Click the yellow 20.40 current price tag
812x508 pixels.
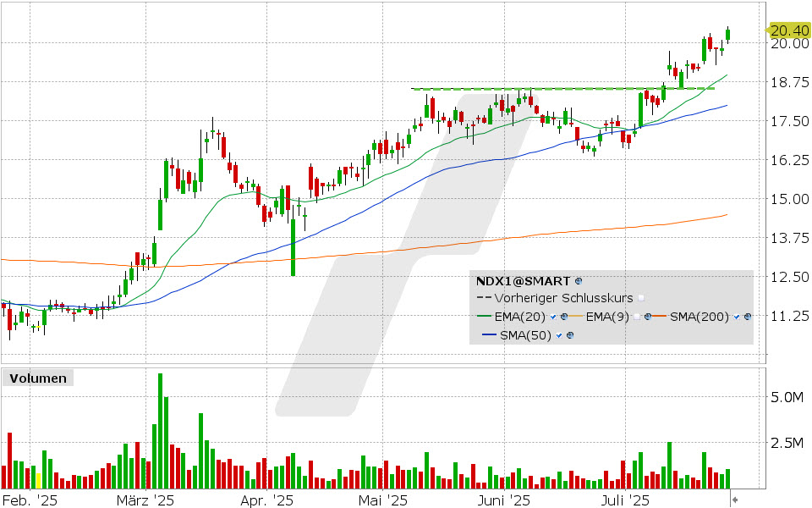pyautogui.click(x=788, y=30)
